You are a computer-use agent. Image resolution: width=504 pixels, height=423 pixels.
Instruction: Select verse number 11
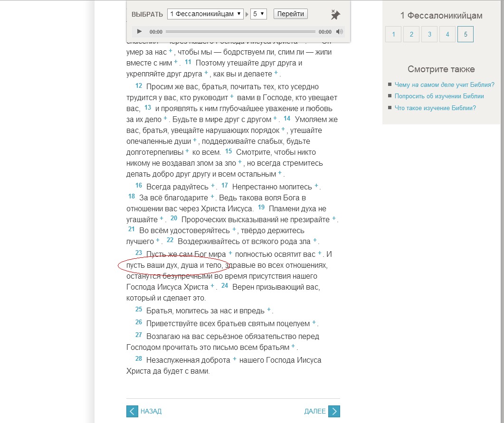pos(188,62)
